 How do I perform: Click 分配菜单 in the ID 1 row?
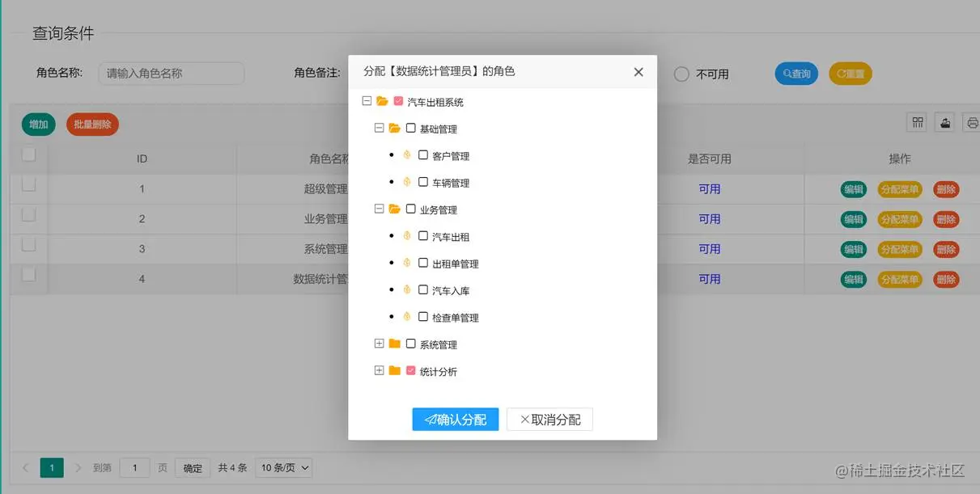point(900,189)
